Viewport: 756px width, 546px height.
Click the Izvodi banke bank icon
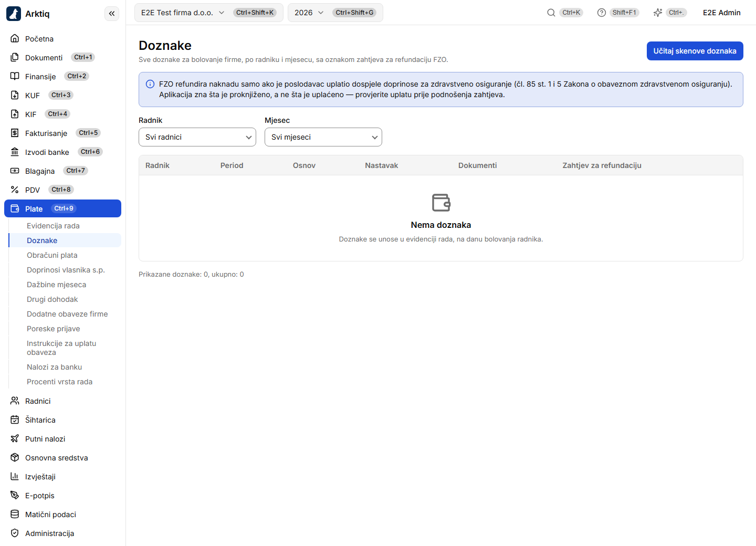pos(15,152)
